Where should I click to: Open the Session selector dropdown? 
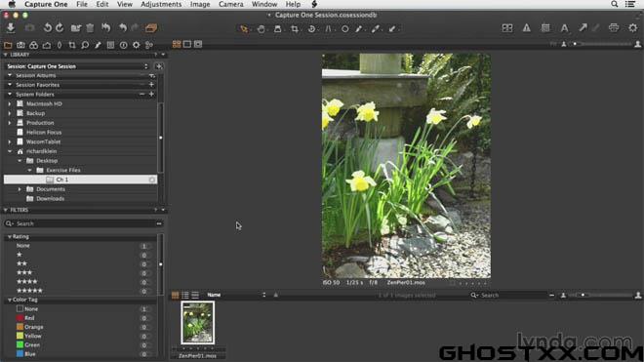click(x=78, y=66)
